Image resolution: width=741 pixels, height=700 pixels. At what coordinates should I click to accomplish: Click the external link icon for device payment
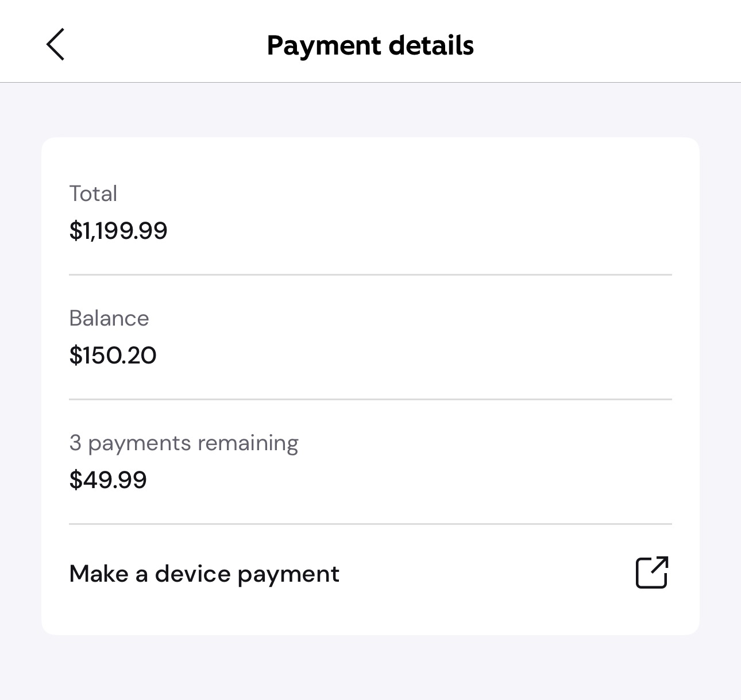point(652,573)
